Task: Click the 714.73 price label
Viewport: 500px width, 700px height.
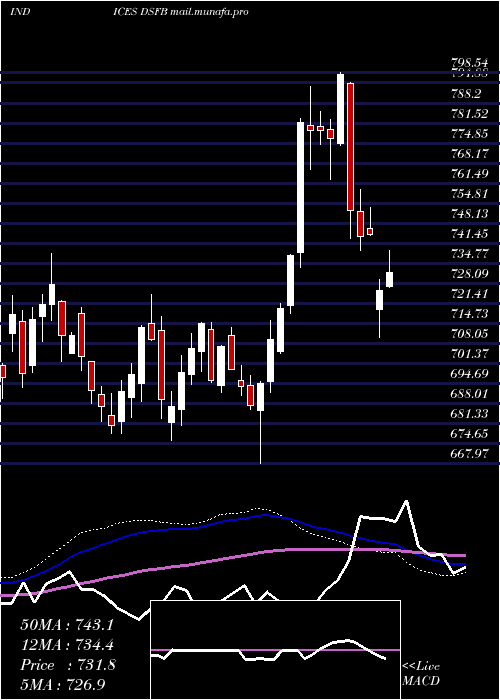Action: 469,313
